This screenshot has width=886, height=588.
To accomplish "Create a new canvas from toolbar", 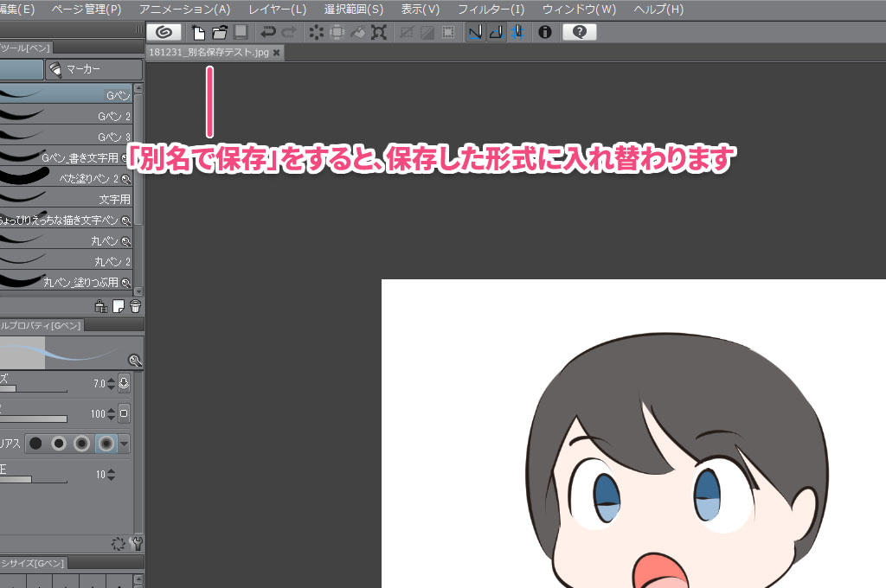I will click(x=199, y=33).
